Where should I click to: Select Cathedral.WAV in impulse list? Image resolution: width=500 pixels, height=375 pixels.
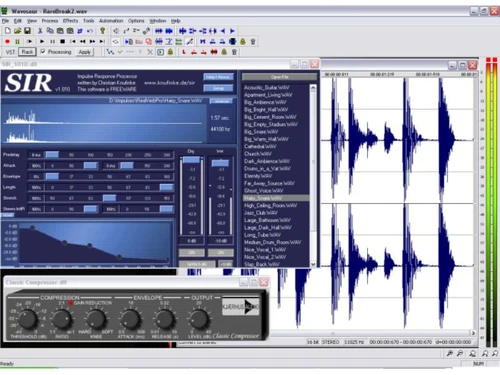pyautogui.click(x=260, y=147)
